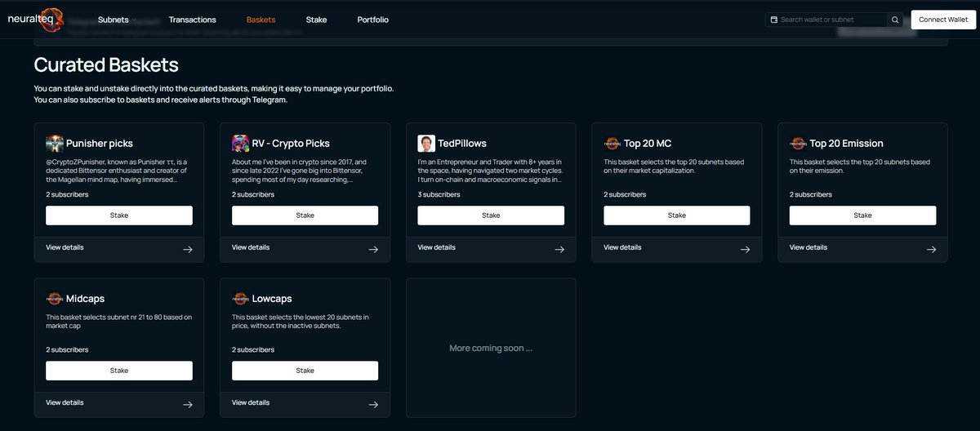Go to the Portfolio nav item

(373, 20)
